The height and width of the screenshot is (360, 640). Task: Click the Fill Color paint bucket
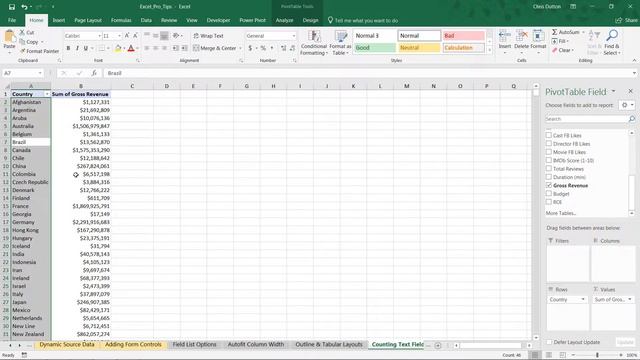[x=118, y=48]
